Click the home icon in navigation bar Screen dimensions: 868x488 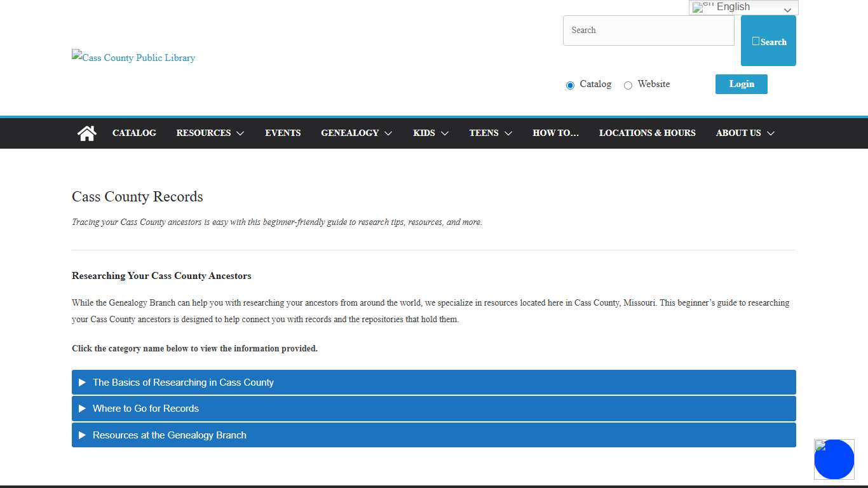(86, 133)
